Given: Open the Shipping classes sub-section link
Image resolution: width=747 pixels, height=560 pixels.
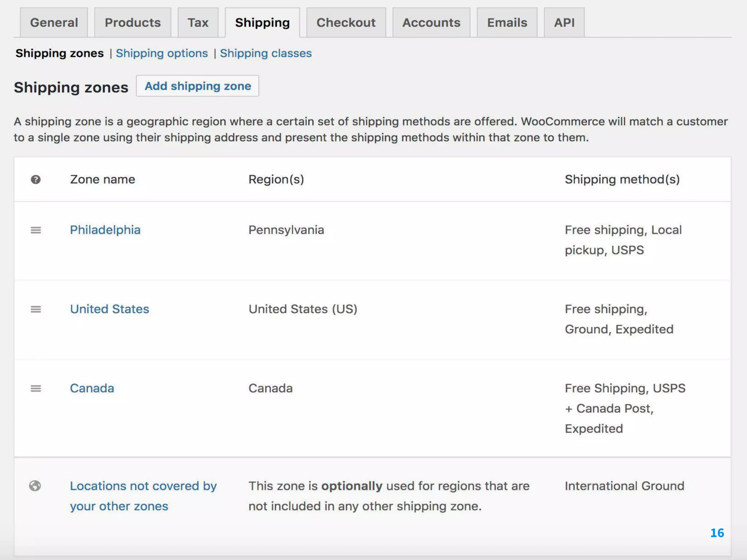Looking at the screenshot, I should click(266, 53).
